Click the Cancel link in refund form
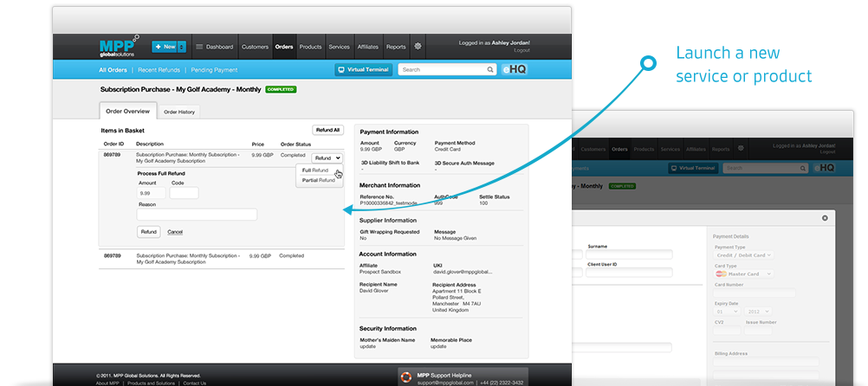This screenshot has height=386, width=868. tap(175, 232)
